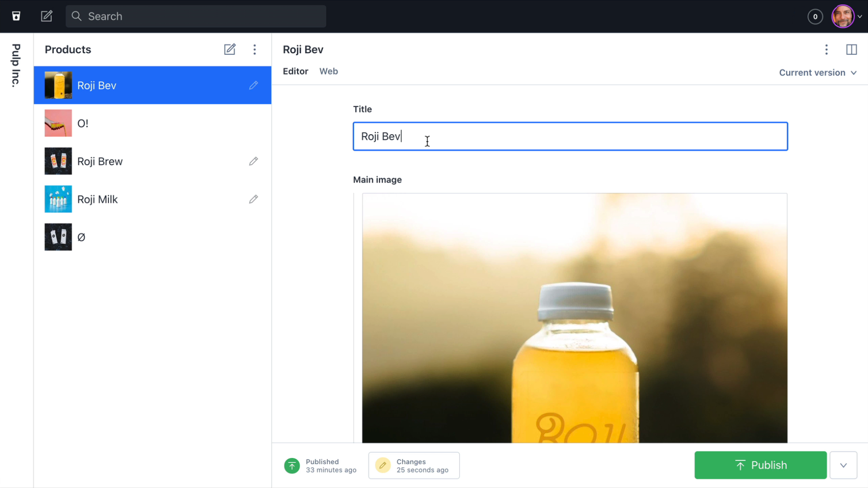This screenshot has width=868, height=488.
Task: Switch to the Editor tab
Action: pyautogui.click(x=296, y=71)
